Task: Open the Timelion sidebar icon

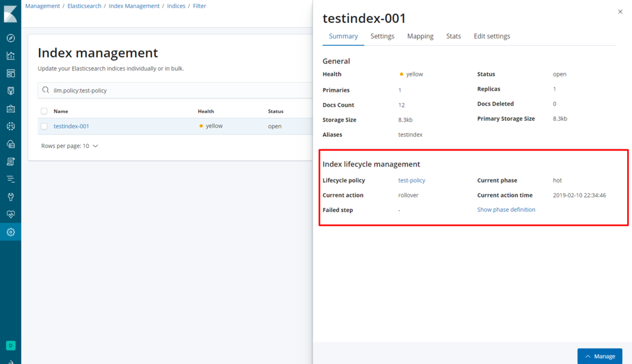Action: tap(11, 91)
